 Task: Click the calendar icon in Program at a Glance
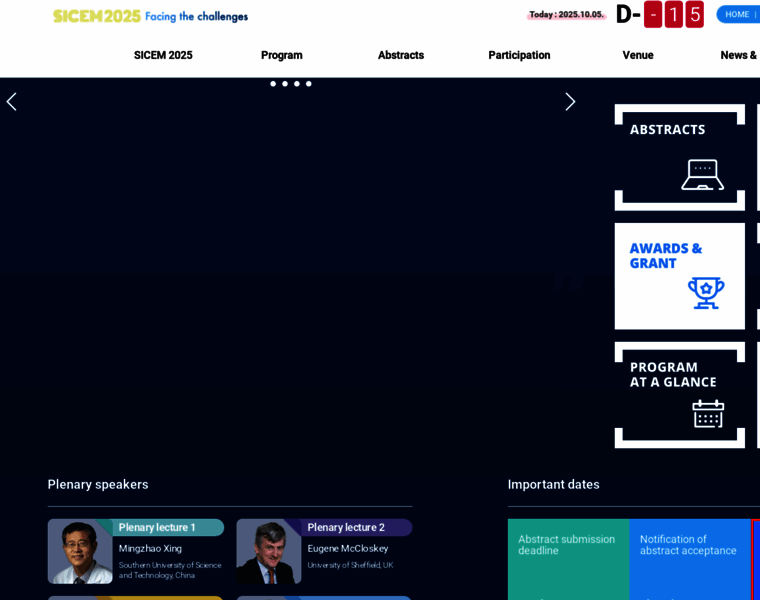(x=708, y=414)
